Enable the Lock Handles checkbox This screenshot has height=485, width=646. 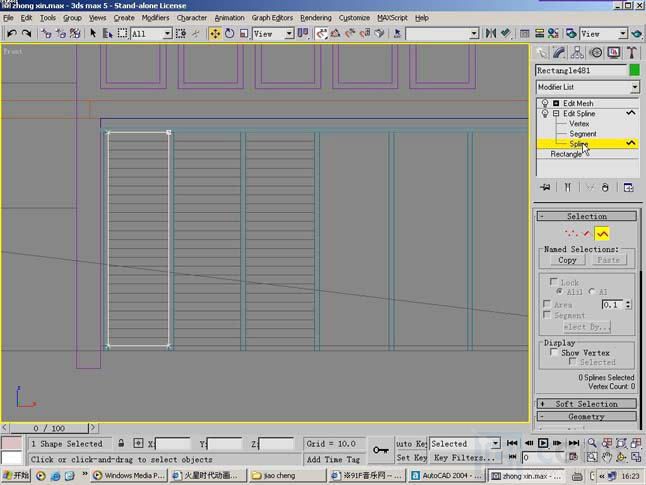[x=554, y=282]
